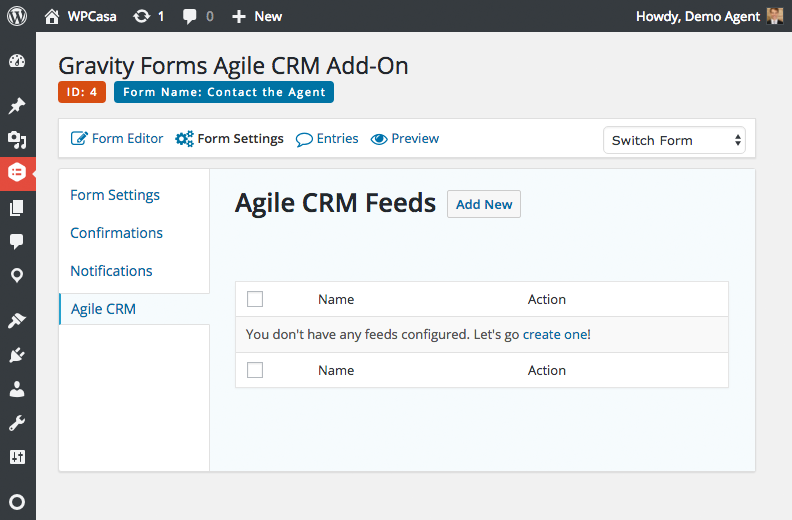Click the Form Settings gears toolbar item
The width and height of the screenshot is (792, 520).
[229, 138]
